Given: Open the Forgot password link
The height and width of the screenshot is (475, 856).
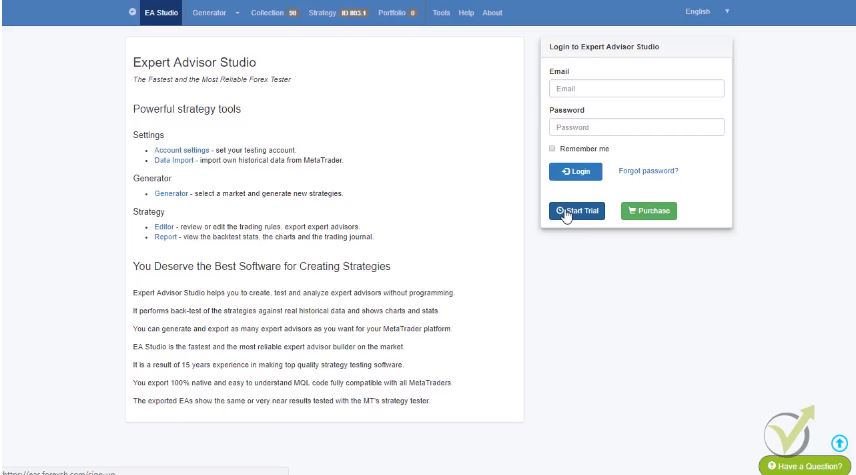Looking at the screenshot, I should click(648, 171).
